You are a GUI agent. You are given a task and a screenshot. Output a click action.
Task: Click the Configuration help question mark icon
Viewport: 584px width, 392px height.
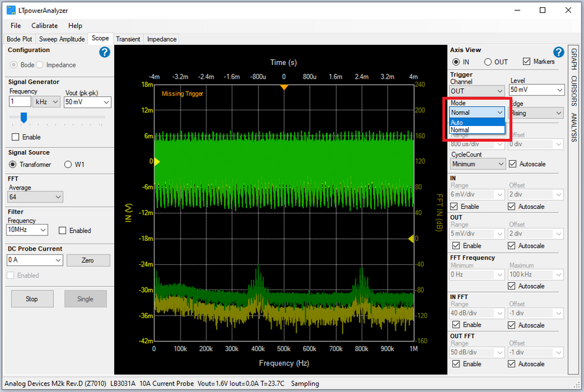pos(104,52)
